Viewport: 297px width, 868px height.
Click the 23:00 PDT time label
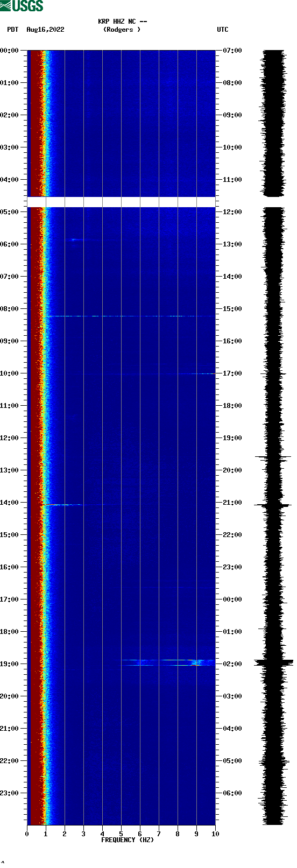click(x=9, y=793)
